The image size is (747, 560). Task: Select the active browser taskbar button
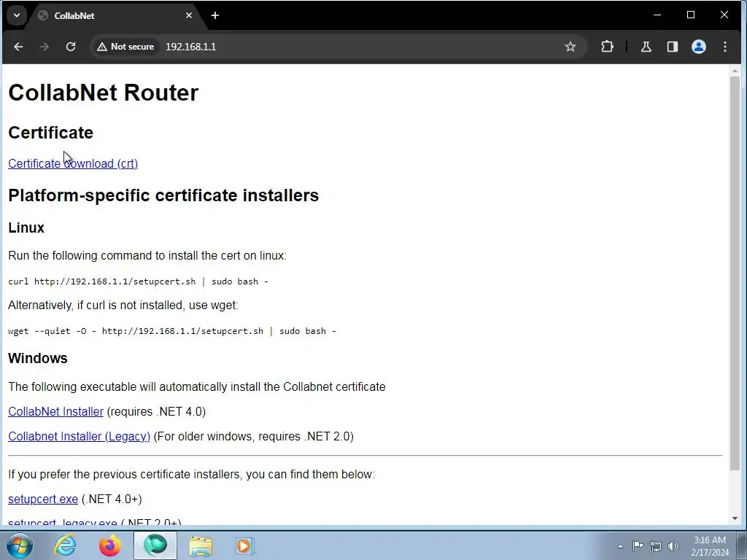[155, 545]
